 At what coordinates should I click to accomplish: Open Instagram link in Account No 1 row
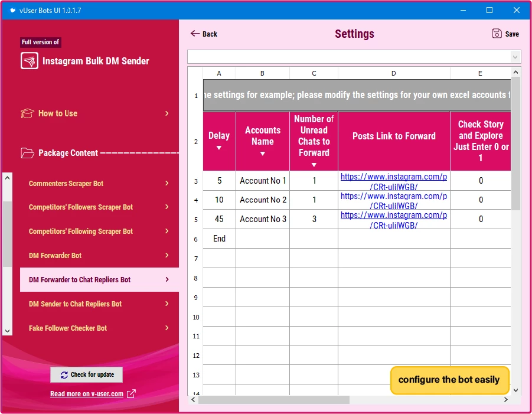[x=394, y=181]
